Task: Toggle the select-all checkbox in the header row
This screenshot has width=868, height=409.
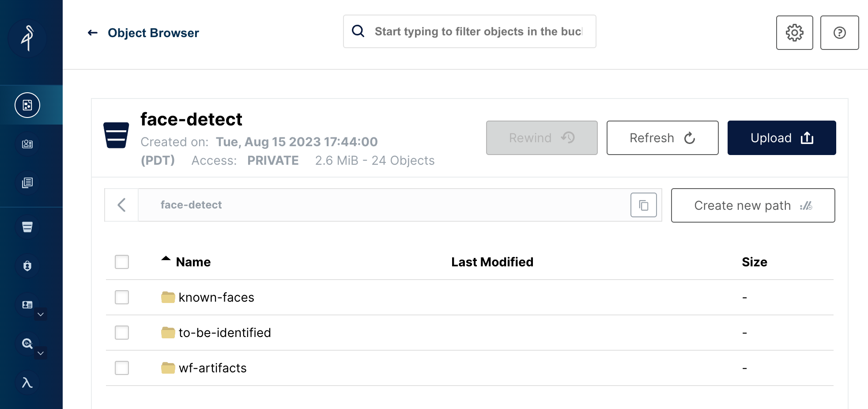Action: pyautogui.click(x=122, y=262)
